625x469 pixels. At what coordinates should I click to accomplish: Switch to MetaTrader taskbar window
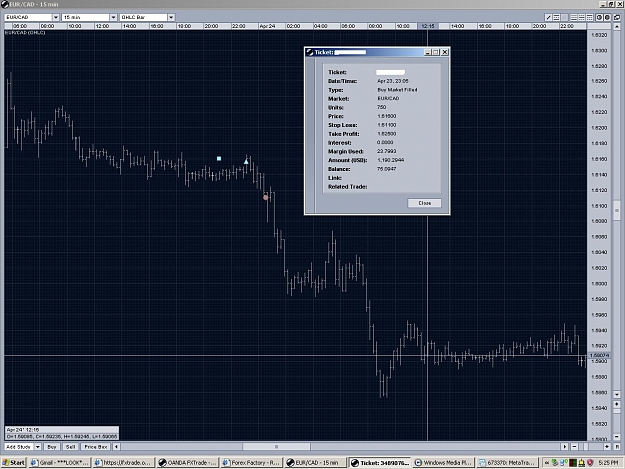tap(507, 463)
